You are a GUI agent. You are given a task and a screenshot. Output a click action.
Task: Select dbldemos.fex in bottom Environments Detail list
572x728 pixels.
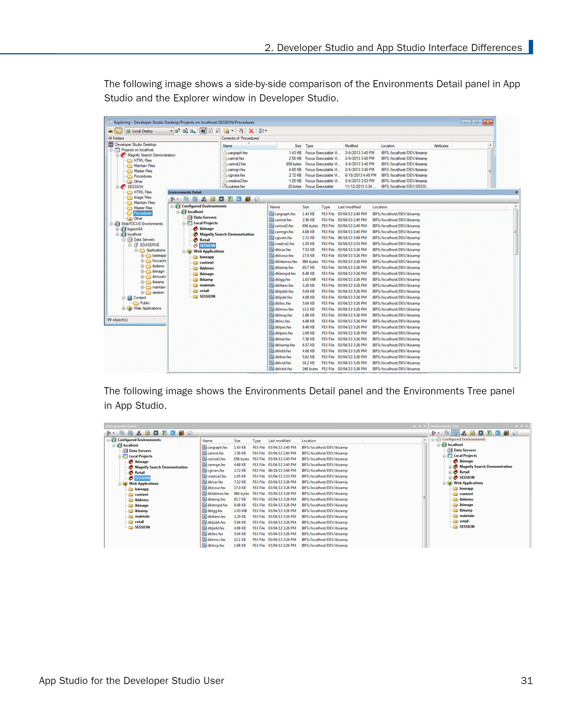(x=218, y=494)
